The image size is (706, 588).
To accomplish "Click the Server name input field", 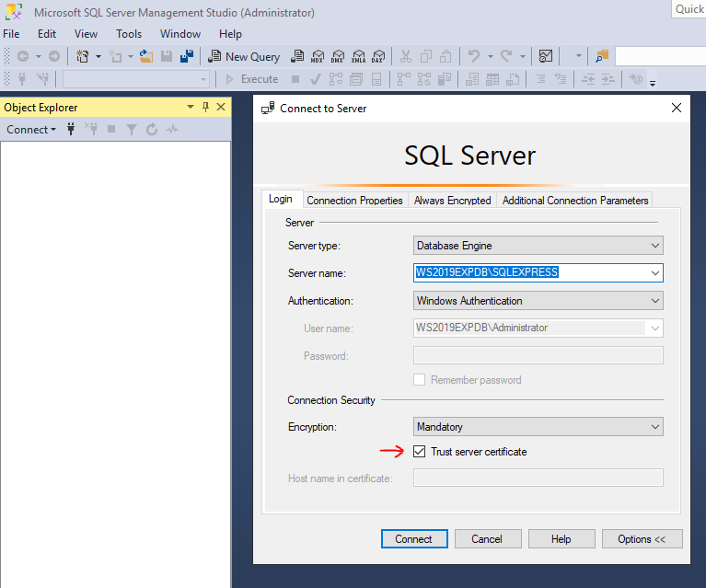I will coord(529,273).
